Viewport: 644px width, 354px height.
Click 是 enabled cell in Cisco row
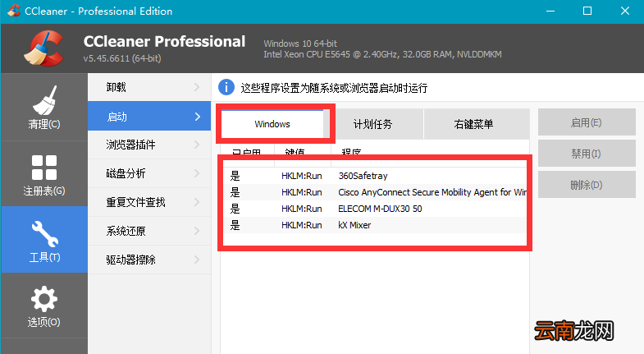(x=235, y=192)
